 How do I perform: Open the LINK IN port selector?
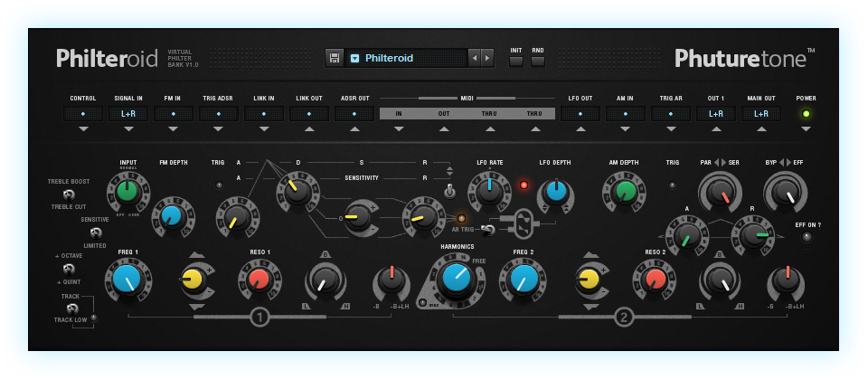click(264, 114)
